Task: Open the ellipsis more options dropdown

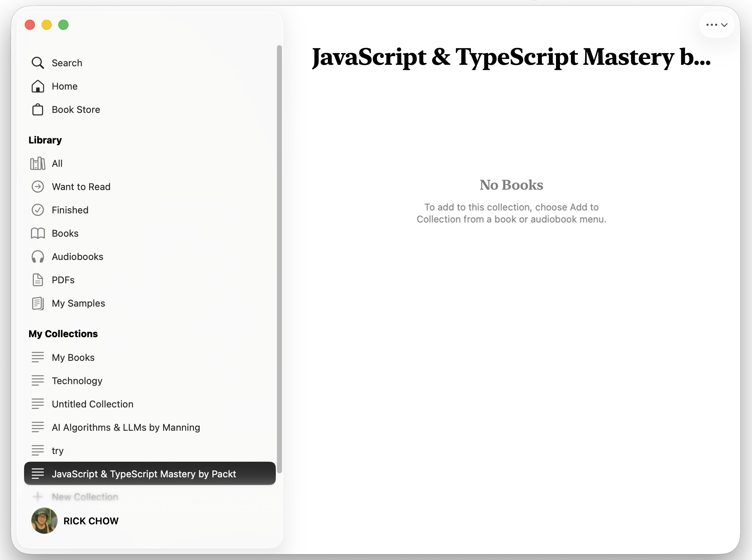Action: pos(716,25)
